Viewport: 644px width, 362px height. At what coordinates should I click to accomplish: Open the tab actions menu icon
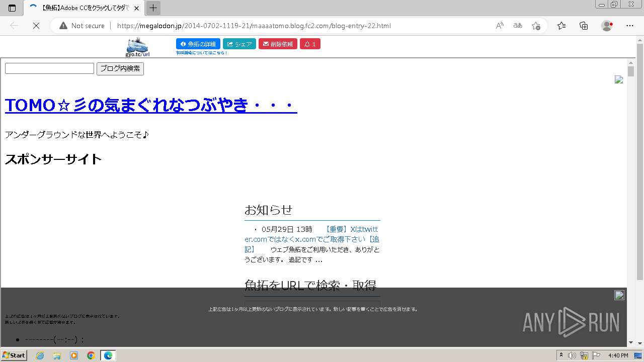click(x=12, y=8)
